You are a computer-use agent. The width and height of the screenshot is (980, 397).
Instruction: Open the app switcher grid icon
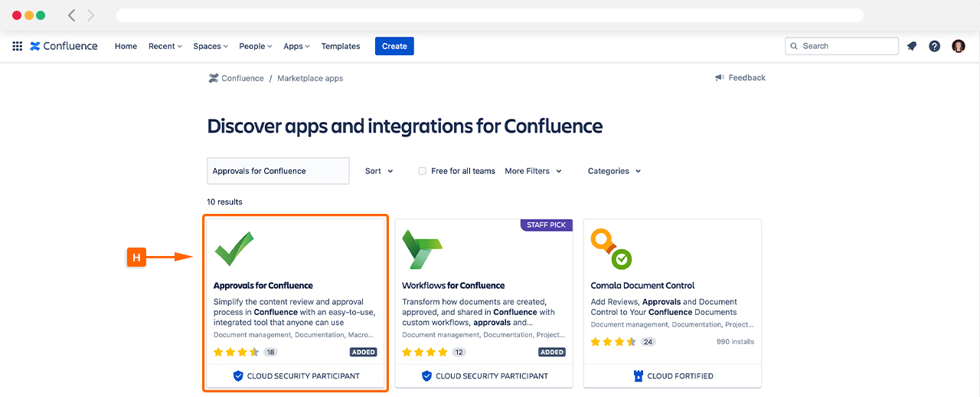click(17, 46)
